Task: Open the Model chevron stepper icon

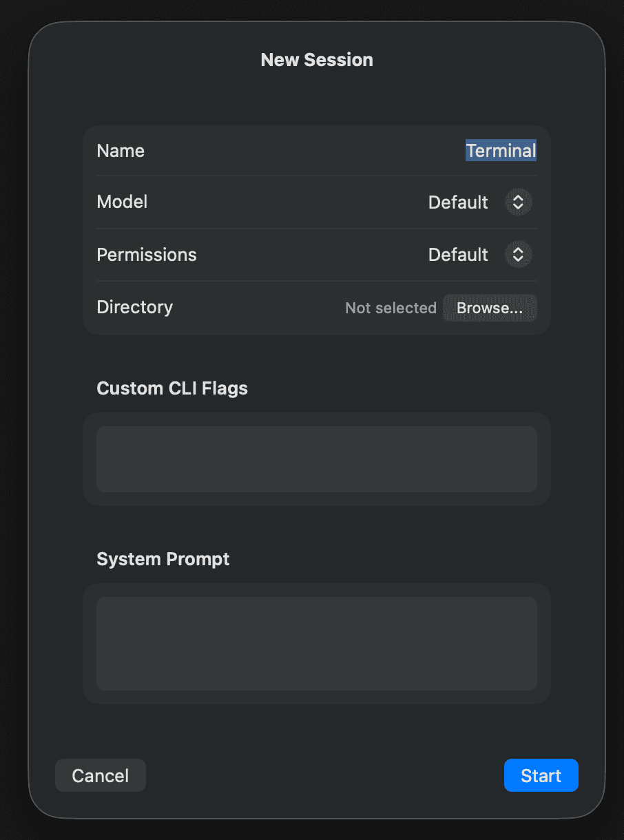Action: pyautogui.click(x=518, y=202)
